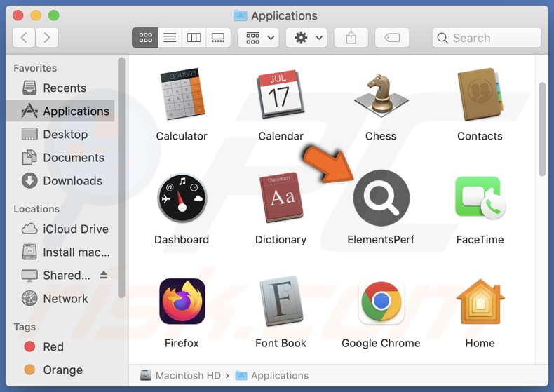Screen dimensions: 554x392
Task: Open iCloud Drive in the sidebar
Action: point(60,229)
